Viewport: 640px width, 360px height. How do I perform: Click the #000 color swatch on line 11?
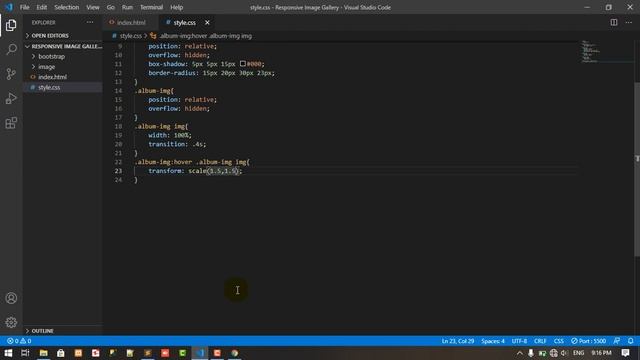(x=242, y=64)
